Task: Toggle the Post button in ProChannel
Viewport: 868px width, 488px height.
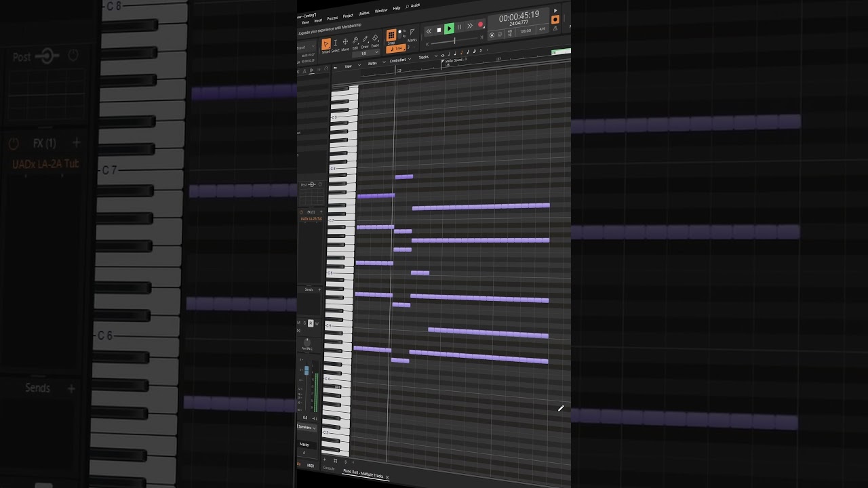Action: [x=304, y=184]
